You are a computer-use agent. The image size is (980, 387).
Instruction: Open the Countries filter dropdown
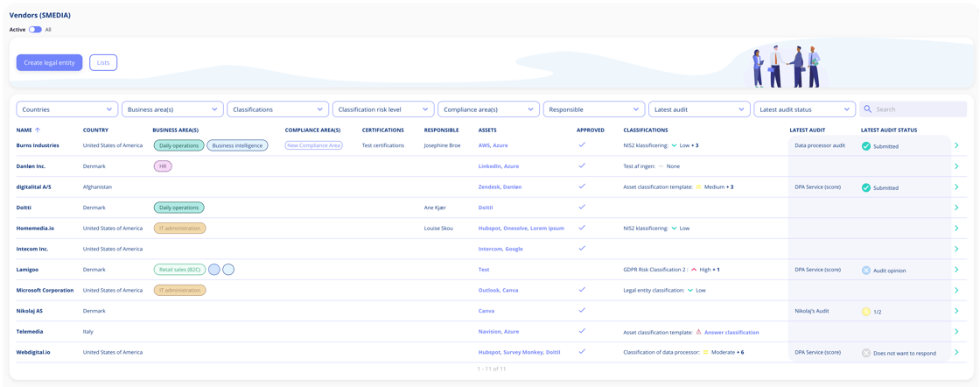(x=66, y=109)
